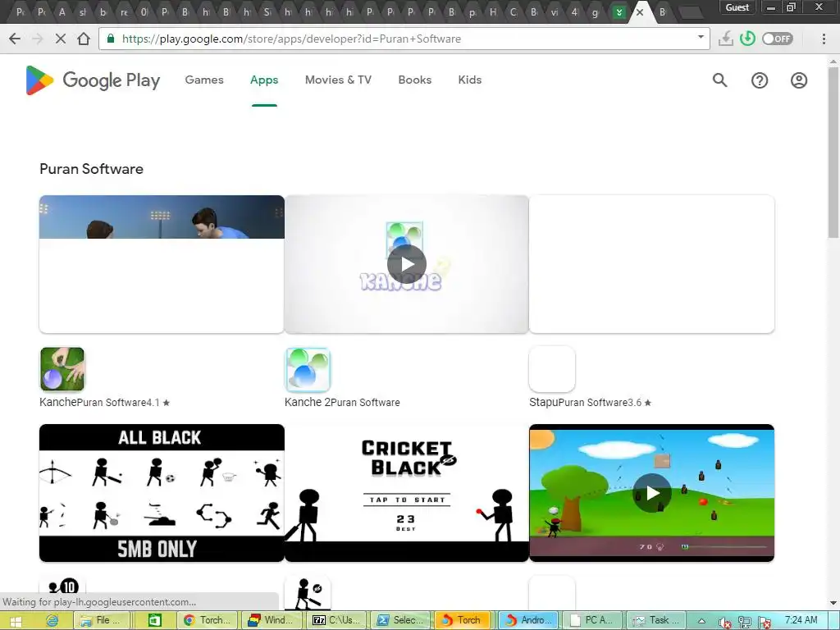Click the Puran Software heading

tap(92, 169)
